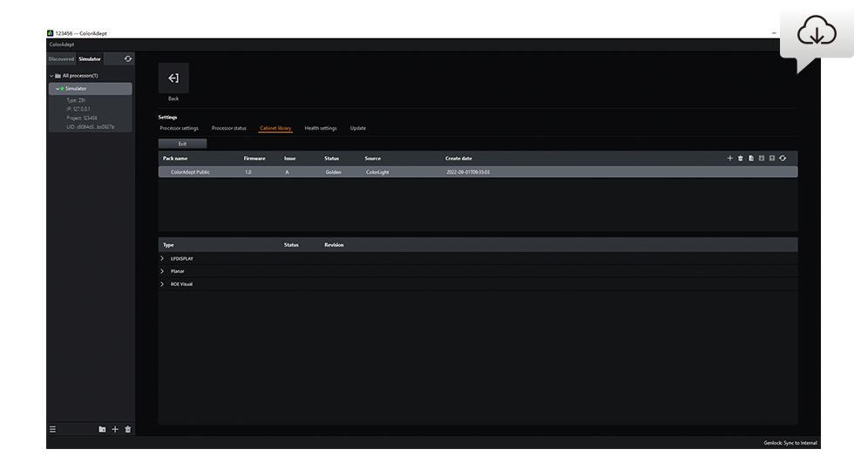This screenshot has height=456, width=868.
Task: Click the Issue column header
Action: coord(289,159)
